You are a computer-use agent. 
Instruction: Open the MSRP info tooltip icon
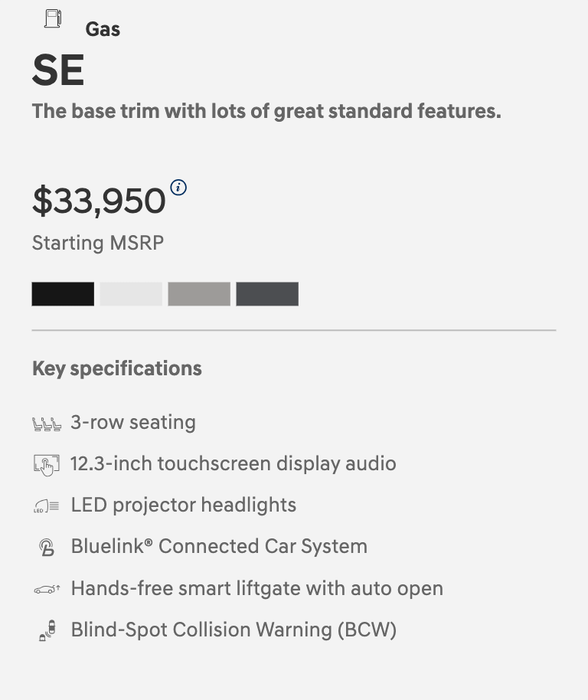pyautogui.click(x=178, y=188)
